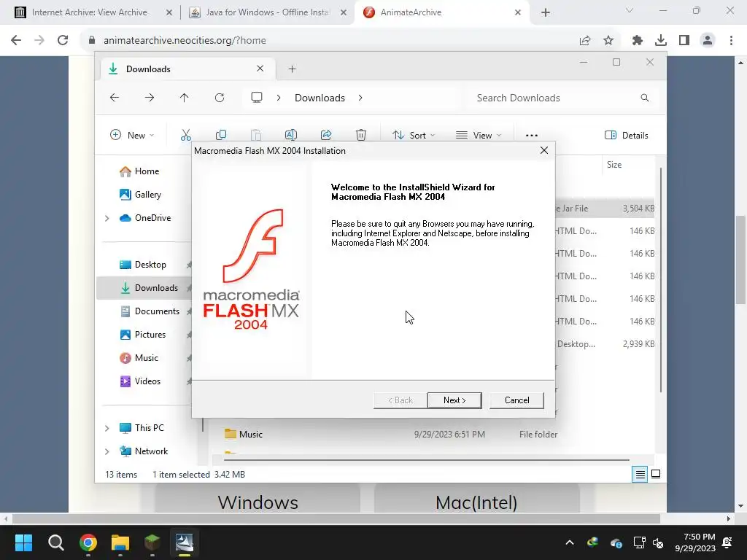This screenshot has height=560, width=747.
Task: Cancel the Flash MX 2004 installation
Action: (516, 400)
